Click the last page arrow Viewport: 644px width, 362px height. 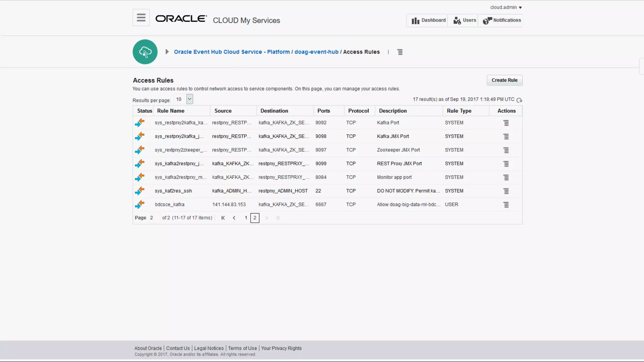(x=277, y=218)
